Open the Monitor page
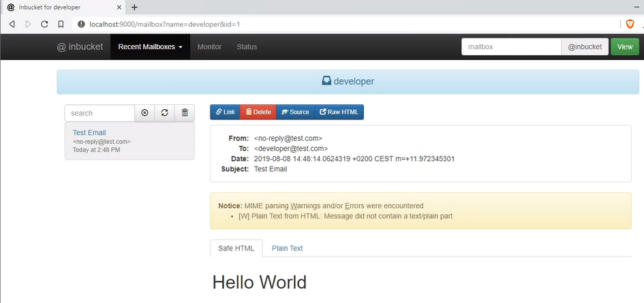Viewport: 644px width, 303px height. pos(209,47)
